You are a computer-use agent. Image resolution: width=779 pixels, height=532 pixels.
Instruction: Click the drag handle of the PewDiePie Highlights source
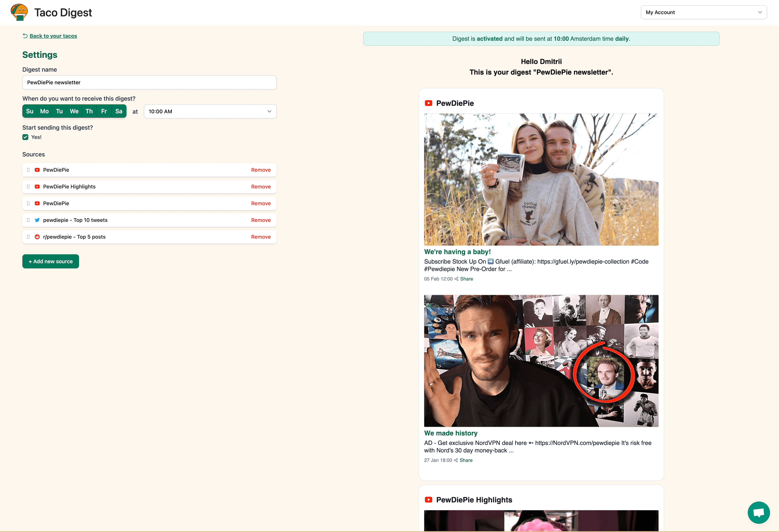[x=28, y=187]
